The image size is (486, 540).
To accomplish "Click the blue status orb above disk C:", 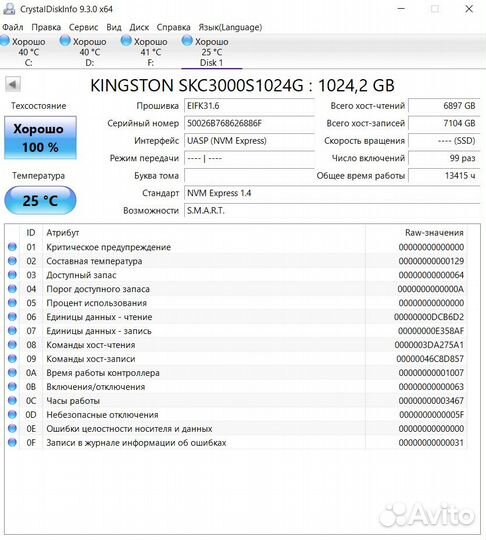I will (5, 41).
